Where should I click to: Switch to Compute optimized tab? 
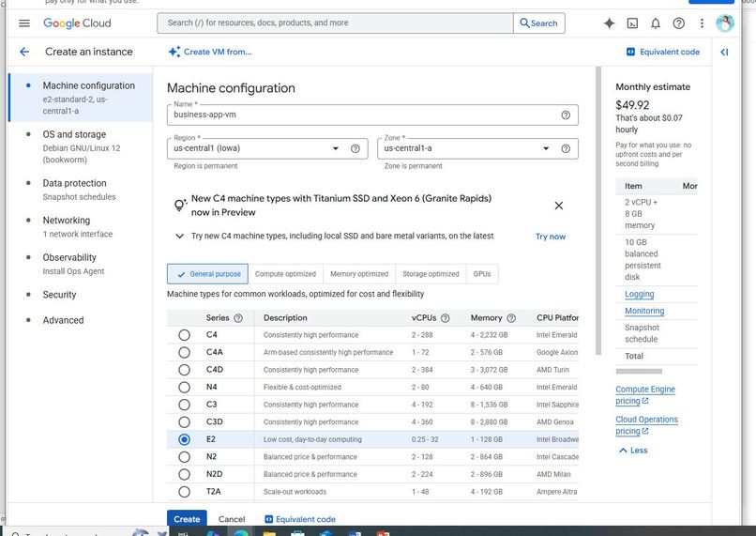pos(285,273)
